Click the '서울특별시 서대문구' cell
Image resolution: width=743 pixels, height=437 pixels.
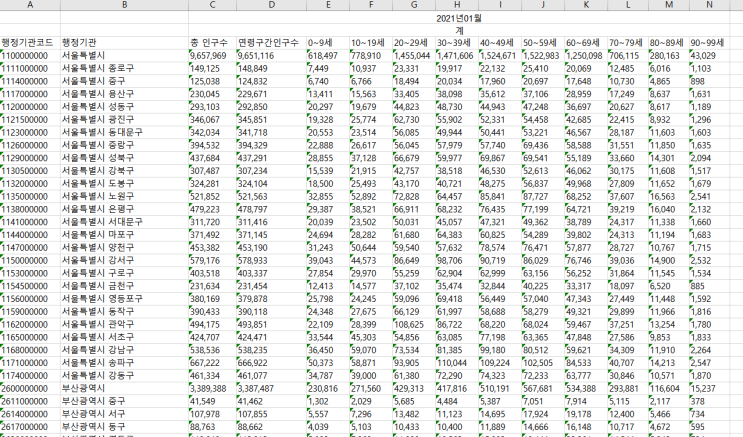pyautogui.click(x=124, y=222)
